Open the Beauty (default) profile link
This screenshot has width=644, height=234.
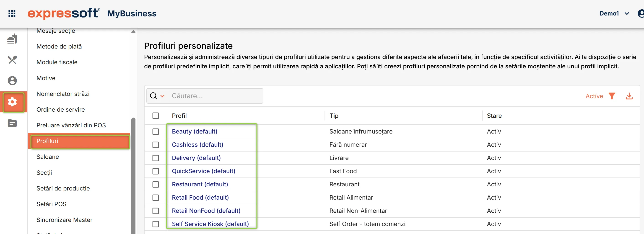195,132
